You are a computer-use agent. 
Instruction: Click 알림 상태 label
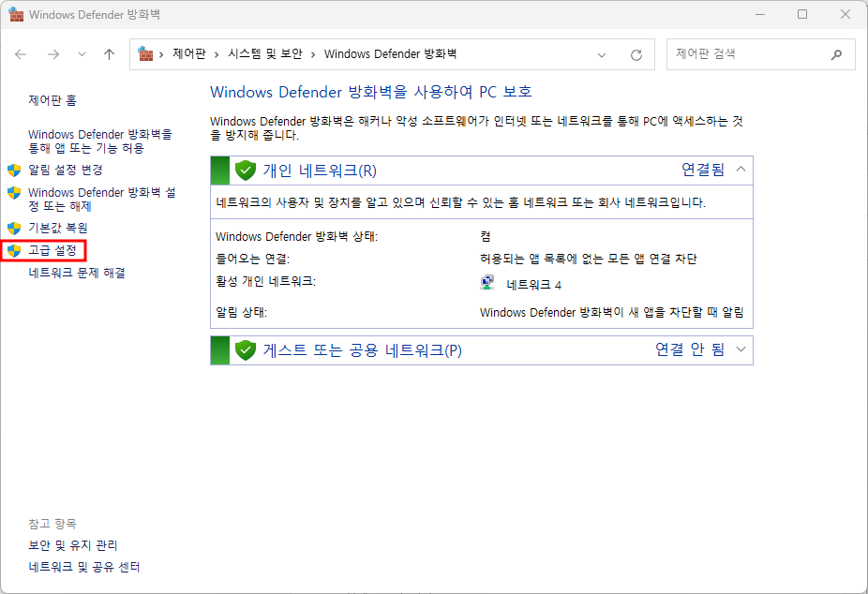[x=241, y=313]
